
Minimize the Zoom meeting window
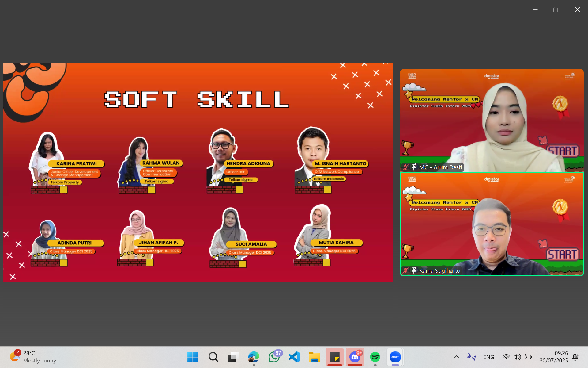click(x=535, y=10)
